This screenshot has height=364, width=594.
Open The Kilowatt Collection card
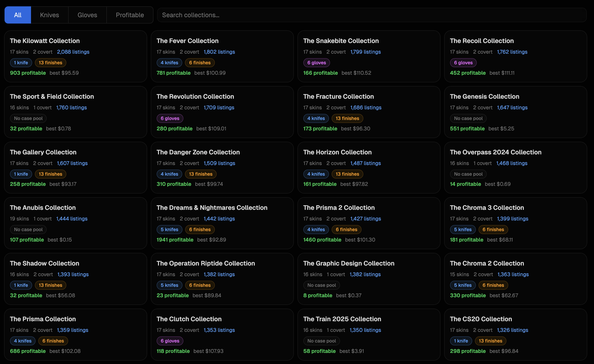[x=45, y=41]
